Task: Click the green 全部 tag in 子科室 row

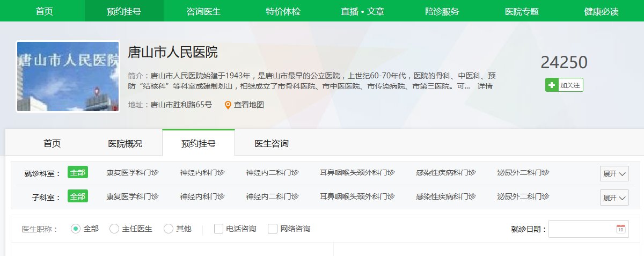Action: pyautogui.click(x=78, y=196)
